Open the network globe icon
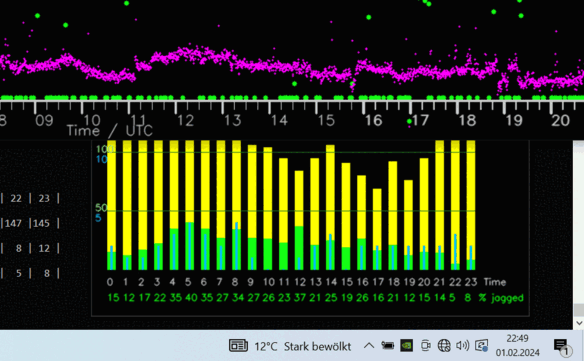Image resolution: width=584 pixels, height=361 pixels. [444, 346]
